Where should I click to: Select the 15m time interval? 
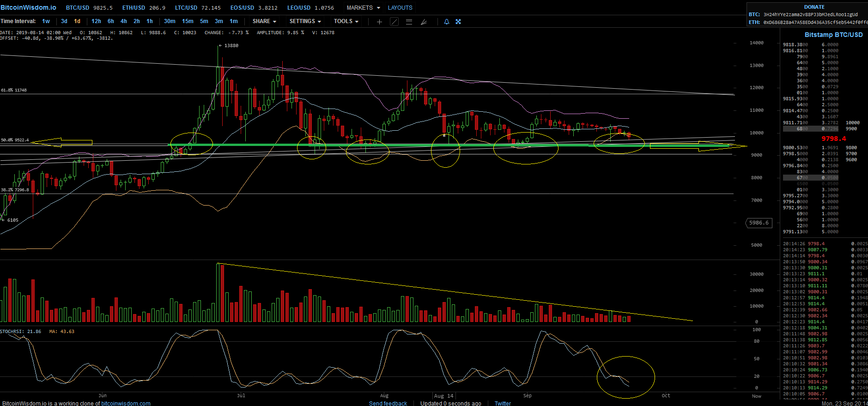(188, 21)
